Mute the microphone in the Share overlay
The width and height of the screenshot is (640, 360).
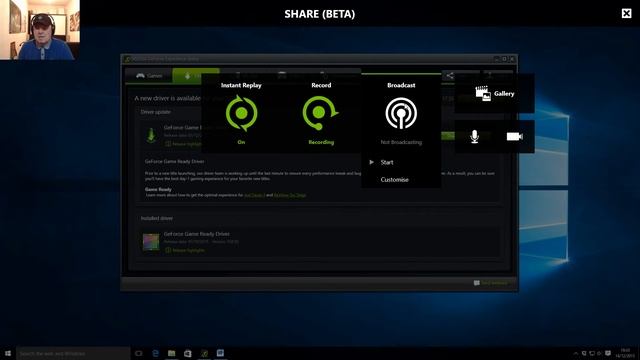[x=474, y=137]
